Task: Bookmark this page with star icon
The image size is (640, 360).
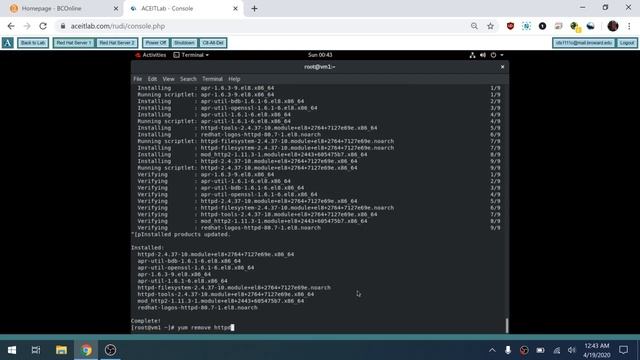Action: [x=490, y=26]
